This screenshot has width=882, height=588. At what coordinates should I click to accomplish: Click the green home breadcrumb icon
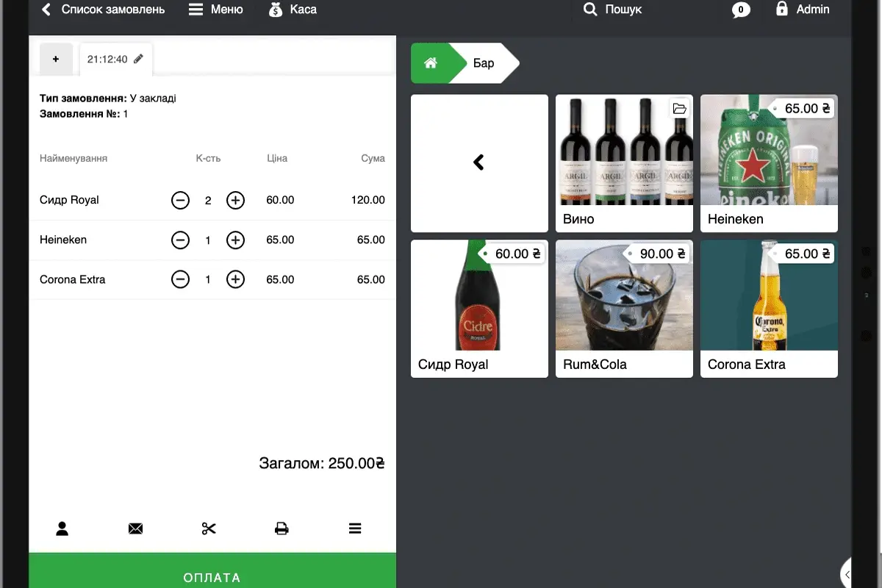[x=431, y=63]
